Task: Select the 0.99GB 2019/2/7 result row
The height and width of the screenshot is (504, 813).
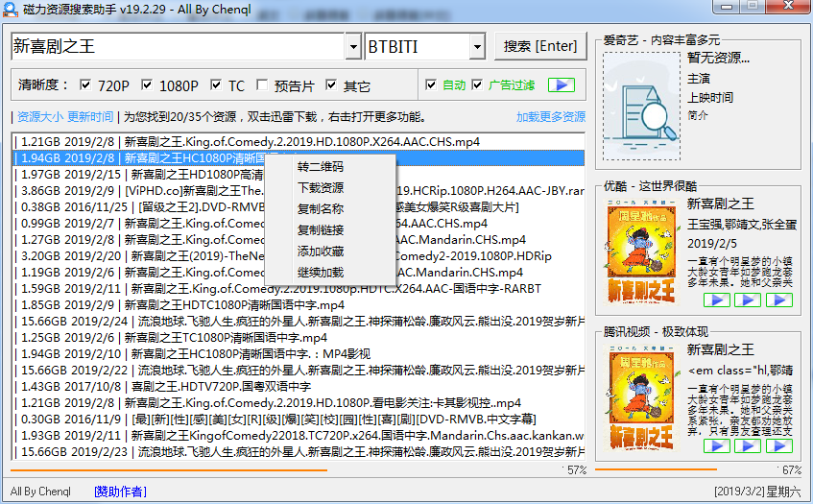Action: click(x=299, y=224)
